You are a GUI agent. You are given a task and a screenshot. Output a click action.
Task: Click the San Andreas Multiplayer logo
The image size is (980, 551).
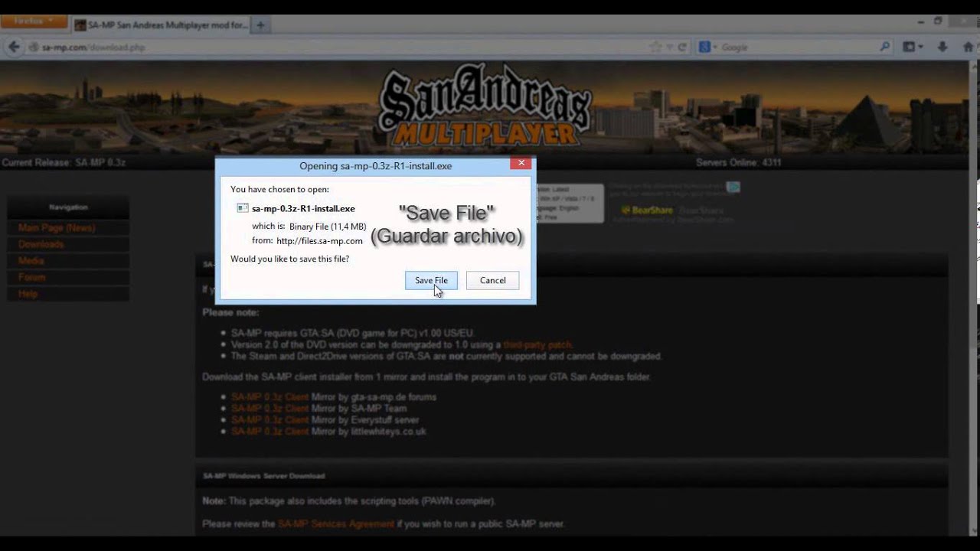click(x=485, y=107)
